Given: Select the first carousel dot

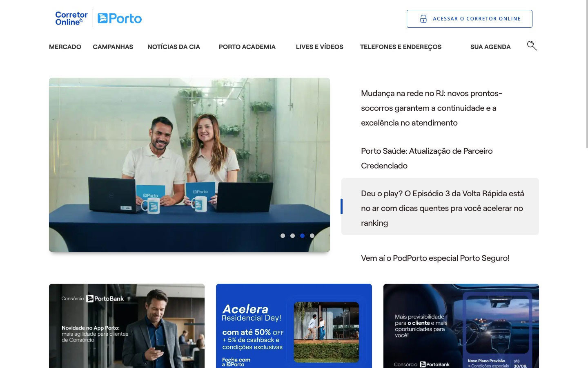Looking at the screenshot, I should 283,236.
